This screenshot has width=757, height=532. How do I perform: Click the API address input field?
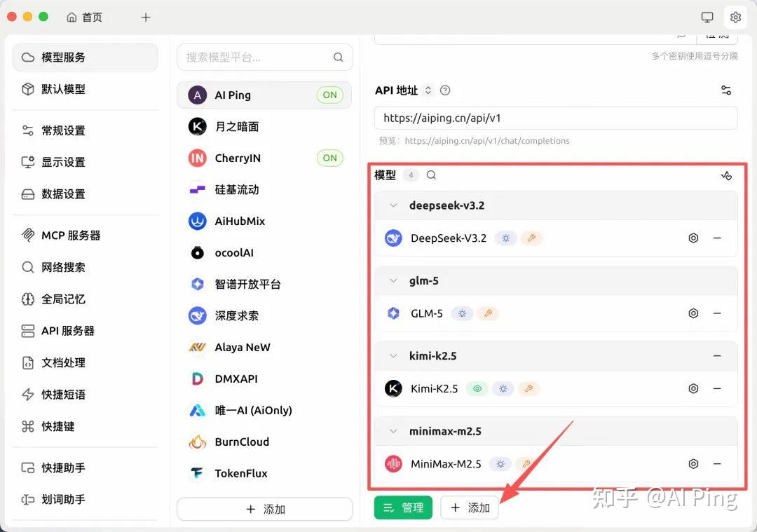click(x=556, y=118)
